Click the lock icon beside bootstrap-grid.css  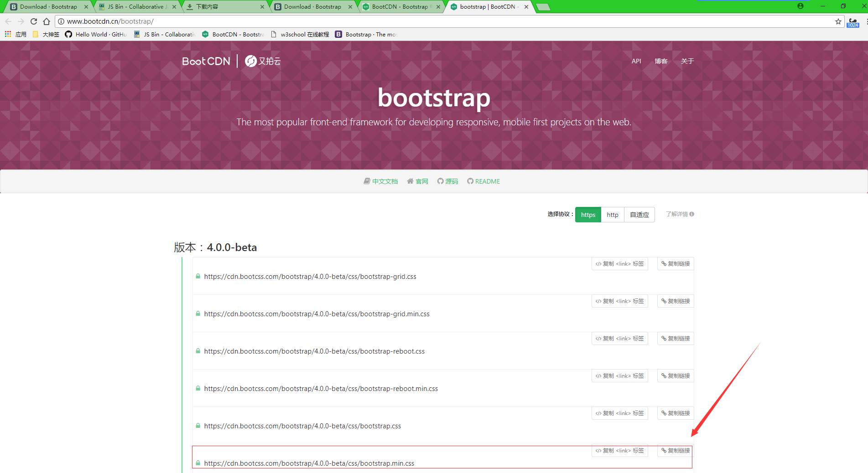pos(198,276)
